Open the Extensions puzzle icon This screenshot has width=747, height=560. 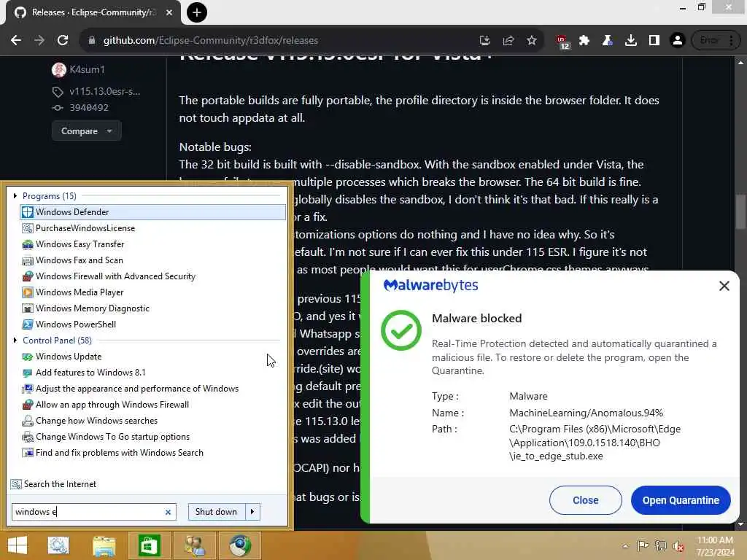(584, 41)
